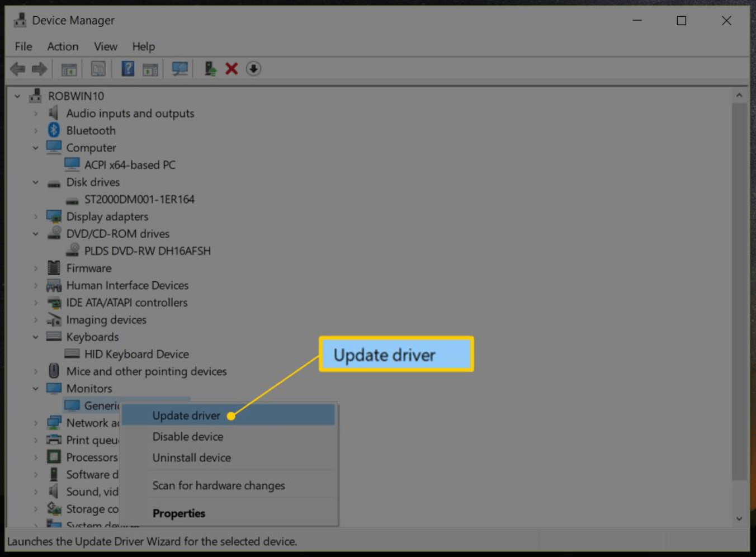Collapse the DVD/CD-ROM drives category
This screenshot has width=756, height=557.
36,233
